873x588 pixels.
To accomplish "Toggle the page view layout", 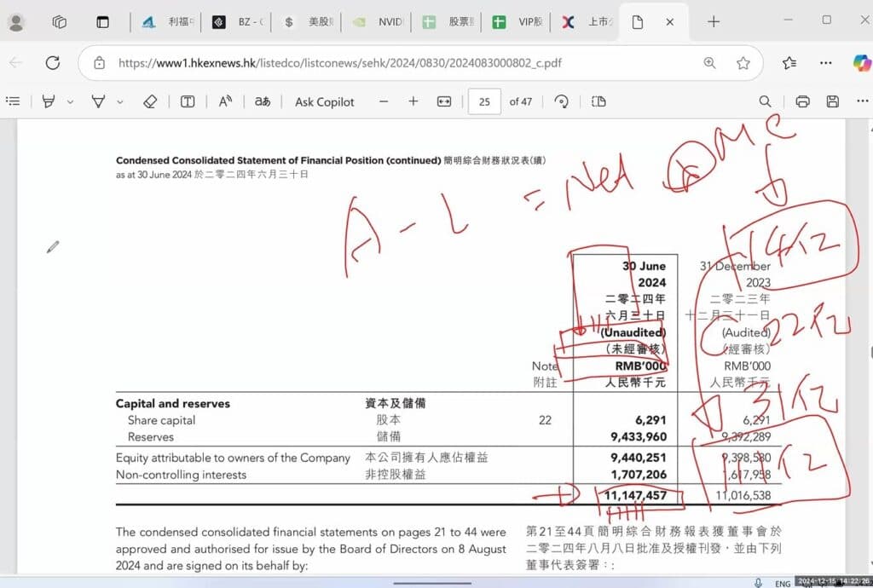I will click(598, 101).
